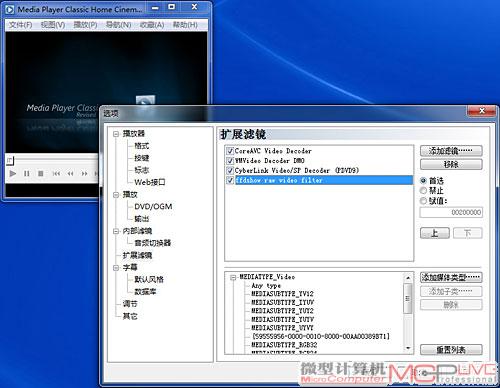This screenshot has height=388, width=500.
Task: Click the 上 move-up button
Action: click(x=435, y=233)
